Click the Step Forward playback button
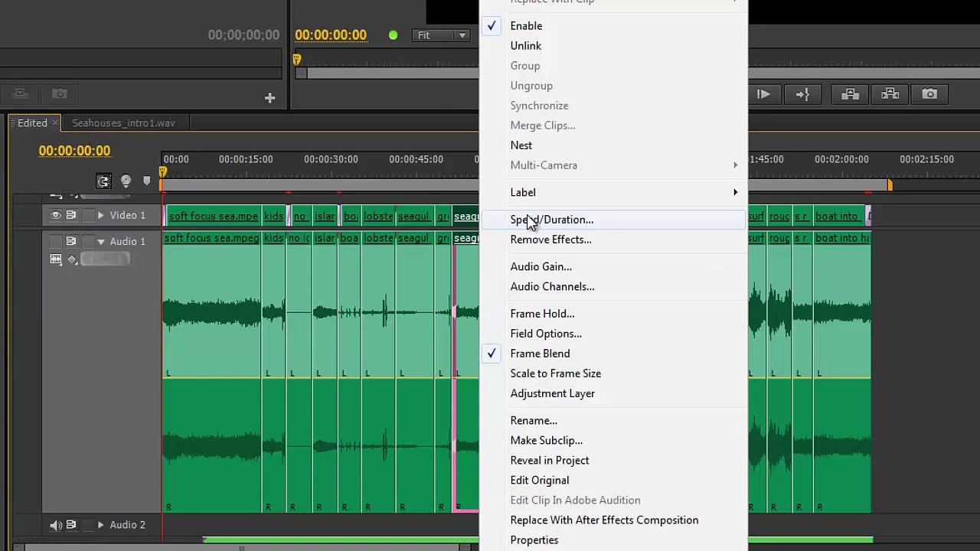The height and width of the screenshot is (551, 980). point(763,94)
